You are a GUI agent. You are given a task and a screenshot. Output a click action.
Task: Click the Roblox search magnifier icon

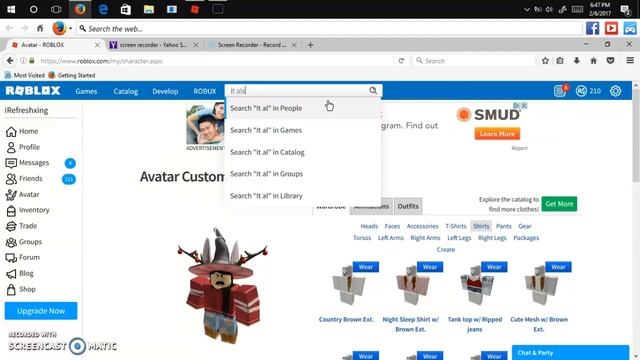click(x=373, y=90)
